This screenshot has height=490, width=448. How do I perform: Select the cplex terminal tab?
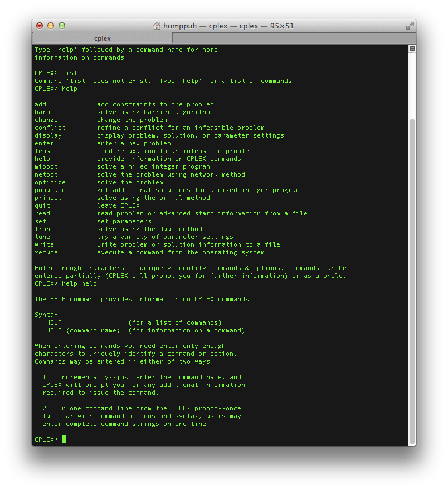(103, 38)
